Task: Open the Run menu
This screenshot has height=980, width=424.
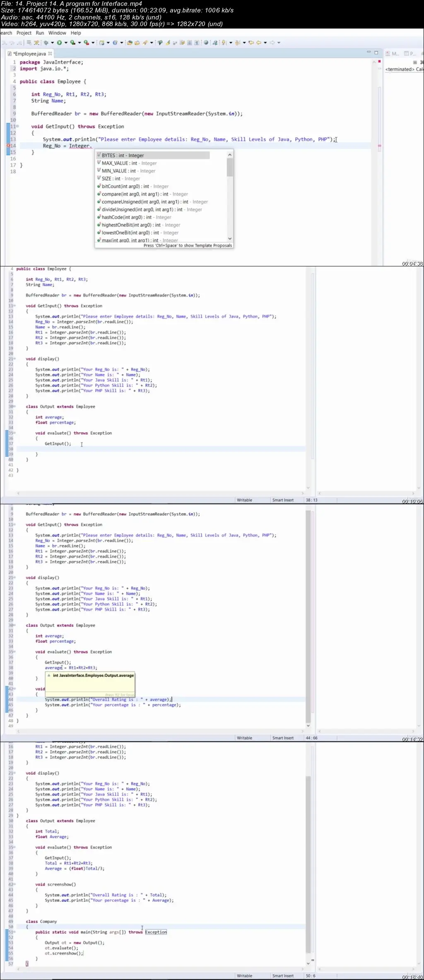Action: [x=40, y=33]
